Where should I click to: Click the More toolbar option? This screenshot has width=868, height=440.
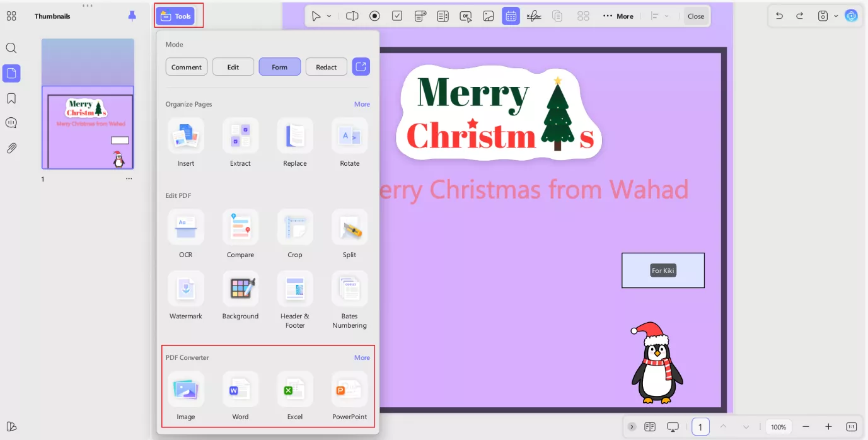point(618,16)
